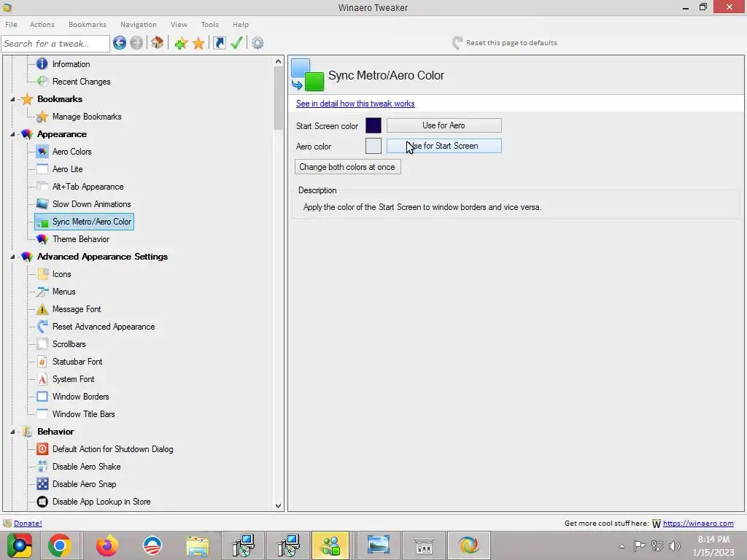Collapse the Bookmarks tree section

point(13,99)
